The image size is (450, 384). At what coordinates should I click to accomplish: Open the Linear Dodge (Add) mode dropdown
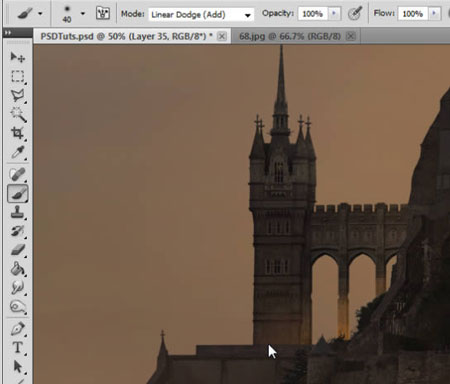[x=201, y=14]
